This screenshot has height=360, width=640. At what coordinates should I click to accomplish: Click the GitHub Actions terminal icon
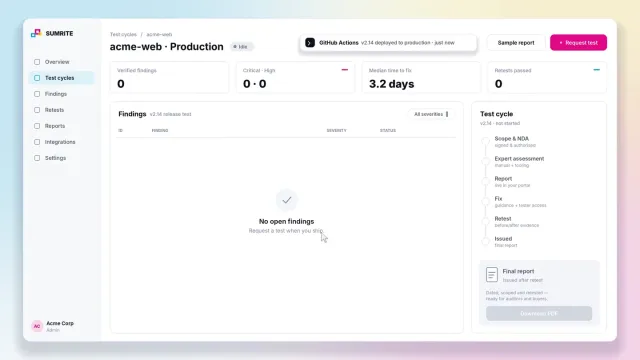tap(310, 42)
